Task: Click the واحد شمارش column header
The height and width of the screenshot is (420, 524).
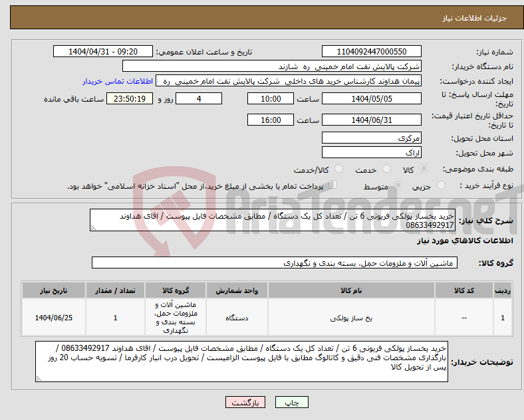Action: coord(237,290)
